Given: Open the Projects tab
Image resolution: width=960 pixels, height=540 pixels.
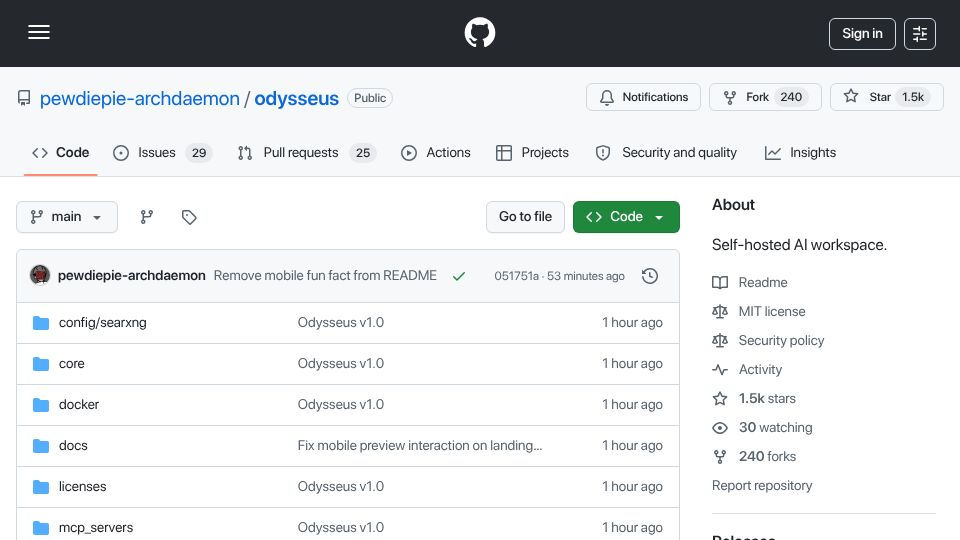Looking at the screenshot, I should pos(533,153).
